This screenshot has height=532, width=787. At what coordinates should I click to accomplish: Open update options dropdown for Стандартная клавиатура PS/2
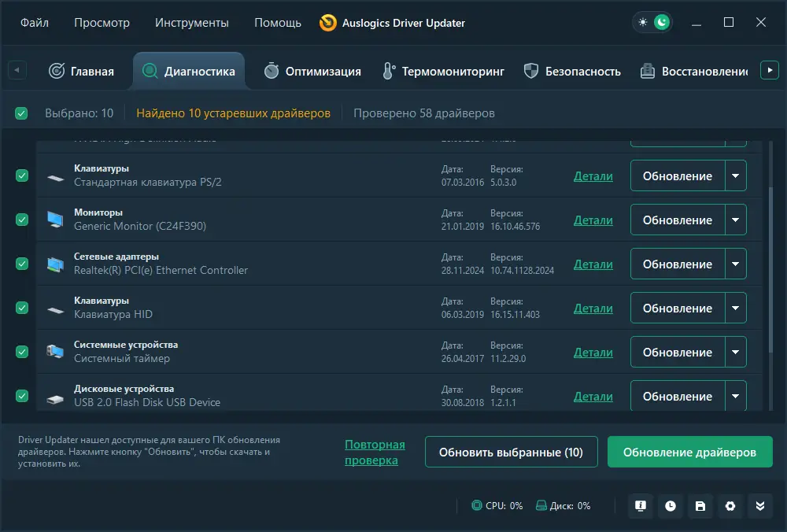[736, 175]
